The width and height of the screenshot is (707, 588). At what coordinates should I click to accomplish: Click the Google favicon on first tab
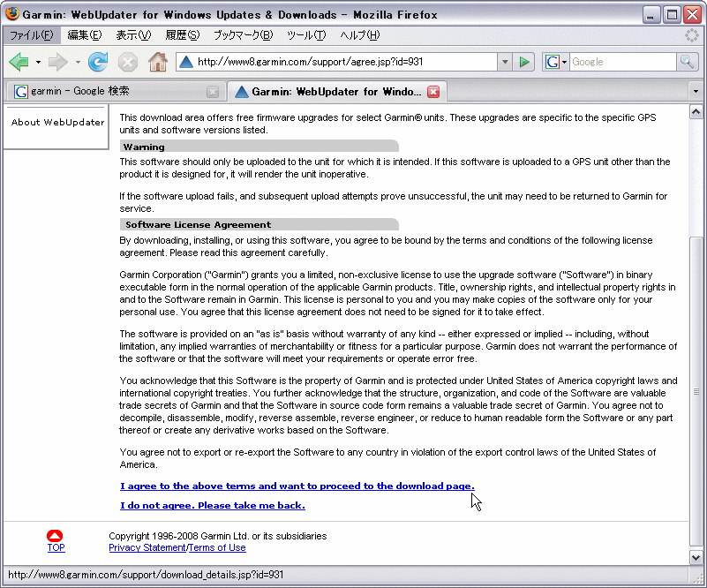coord(20,92)
